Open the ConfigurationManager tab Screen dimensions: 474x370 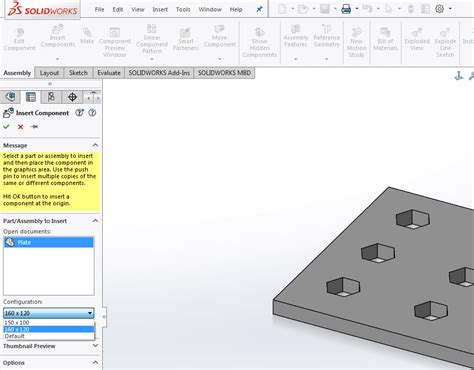click(51, 97)
